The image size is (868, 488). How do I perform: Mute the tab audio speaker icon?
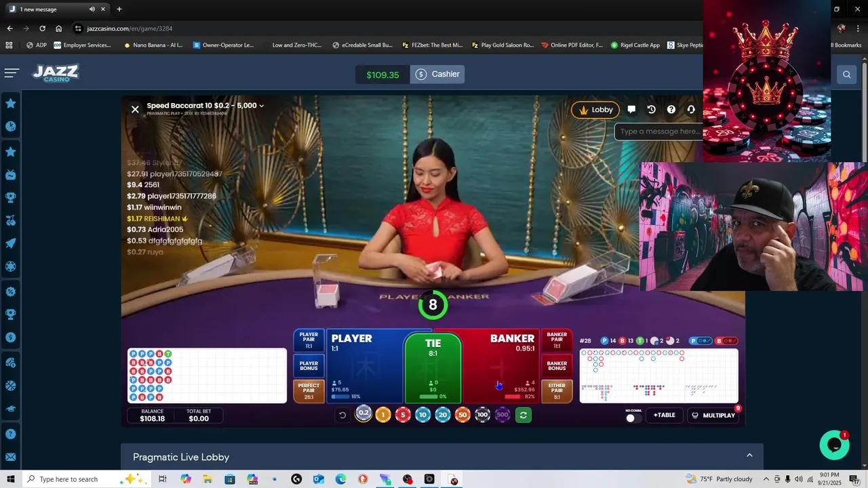coord(92,9)
